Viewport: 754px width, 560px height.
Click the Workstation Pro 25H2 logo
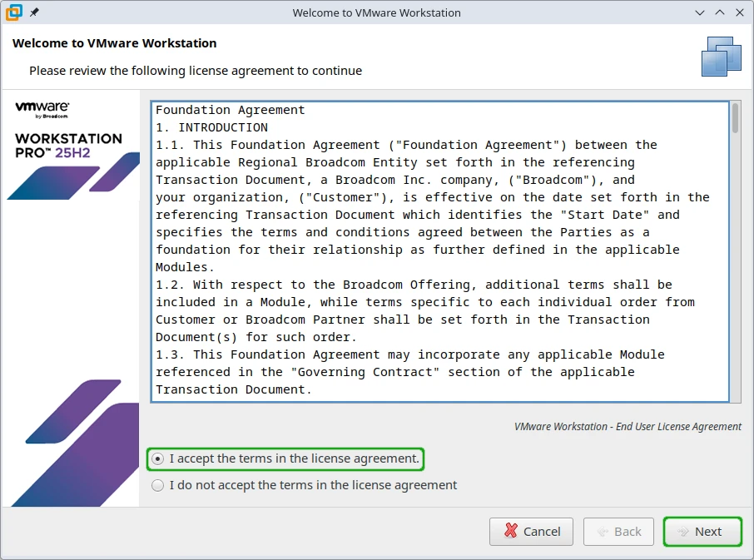click(x=68, y=146)
